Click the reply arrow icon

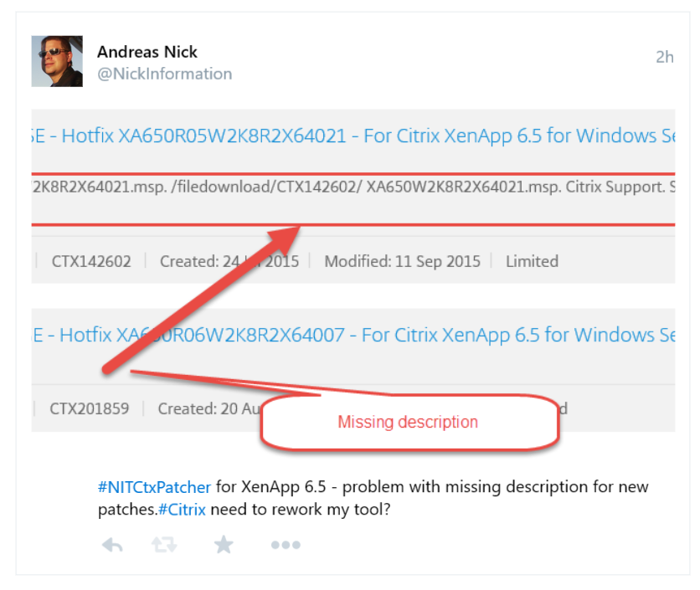112,545
